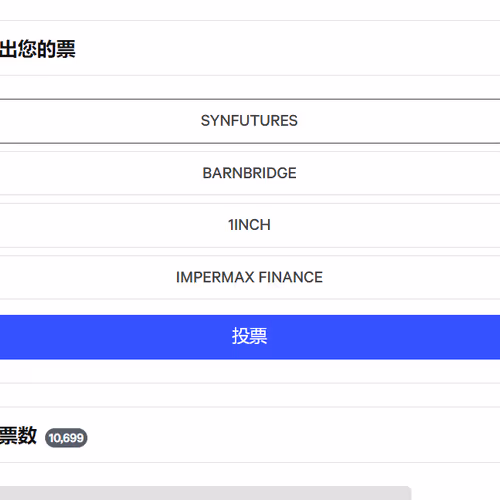Viewport: 500px width, 500px height.
Task: Toggle the highlighted SYNFUTURES choice row
Action: click(x=250, y=121)
